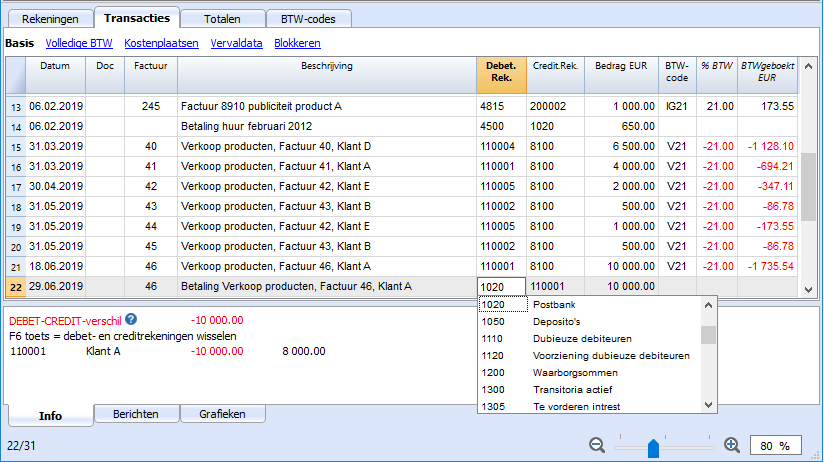Click date cell 18.06.2019
The width and height of the screenshot is (824, 462).
click(55, 266)
